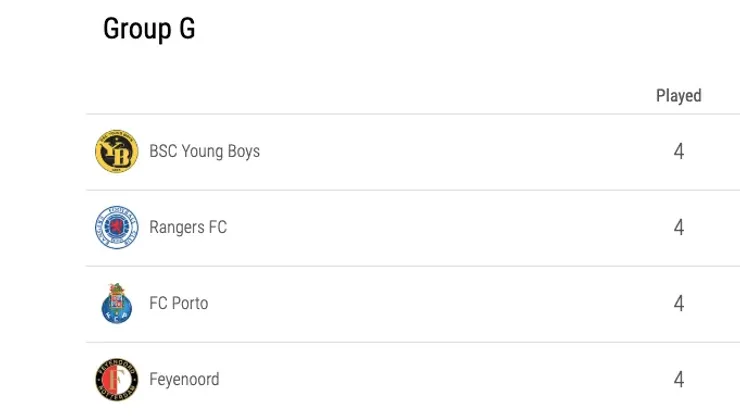
Task: Select the Feyenoord team name
Action: point(184,380)
